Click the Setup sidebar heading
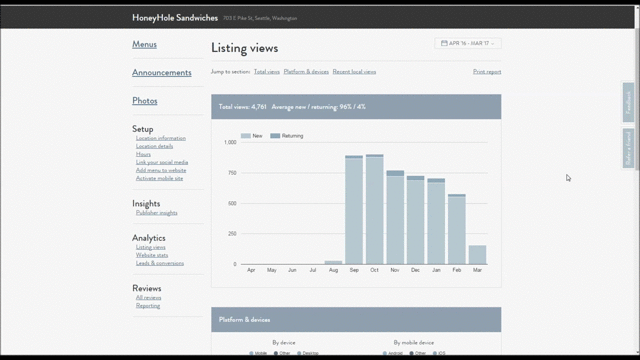 [142, 129]
